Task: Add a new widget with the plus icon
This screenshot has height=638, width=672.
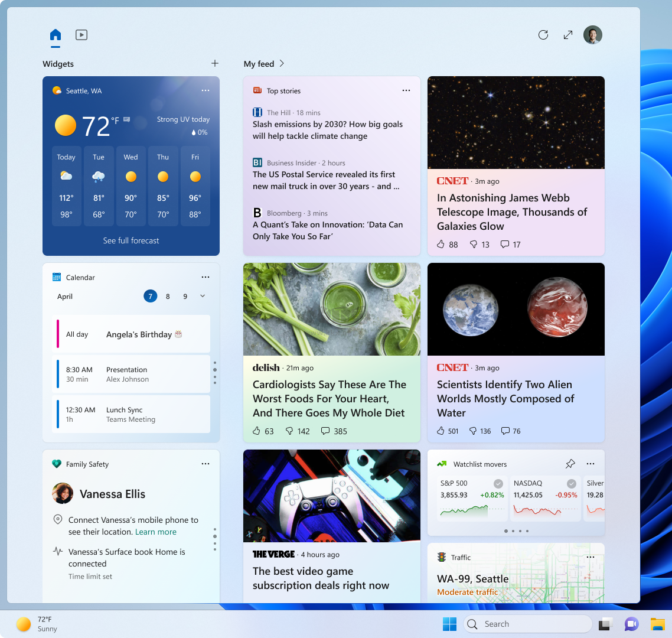Action: pos(215,63)
